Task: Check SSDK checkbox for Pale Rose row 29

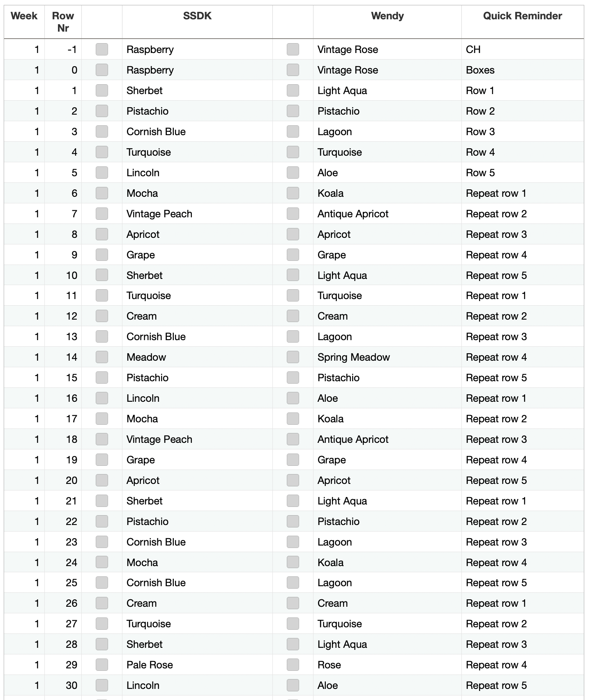Action: (102, 665)
